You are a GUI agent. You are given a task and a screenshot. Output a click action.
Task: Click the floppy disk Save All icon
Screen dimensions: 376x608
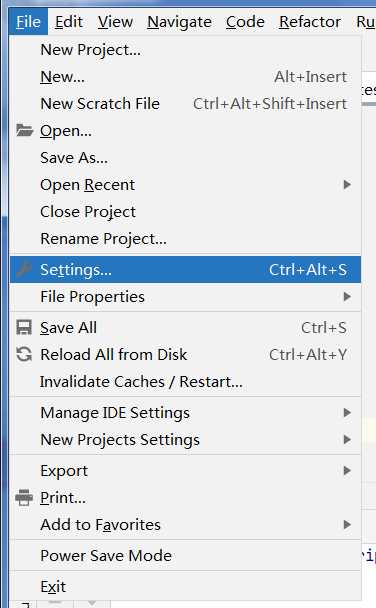[24, 328]
